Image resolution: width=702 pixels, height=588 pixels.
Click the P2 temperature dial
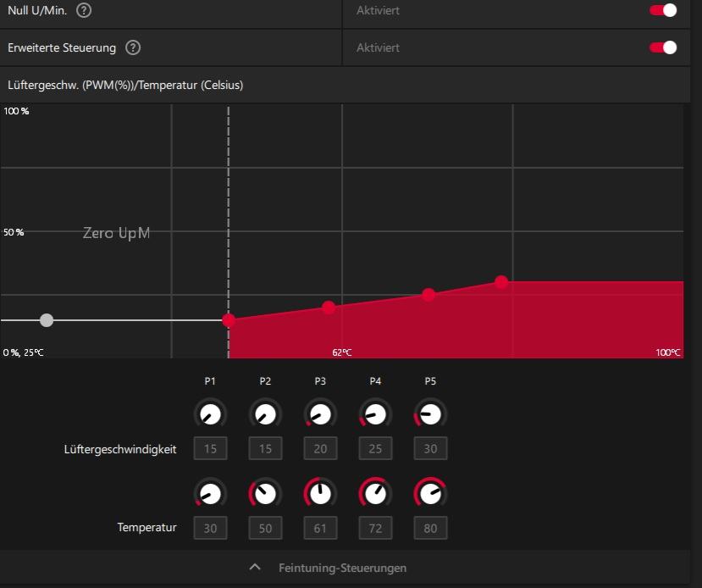[265, 494]
